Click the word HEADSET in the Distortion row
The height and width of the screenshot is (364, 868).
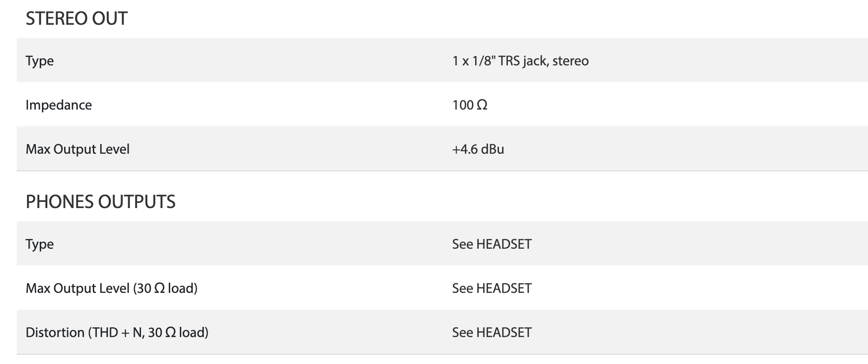click(504, 332)
